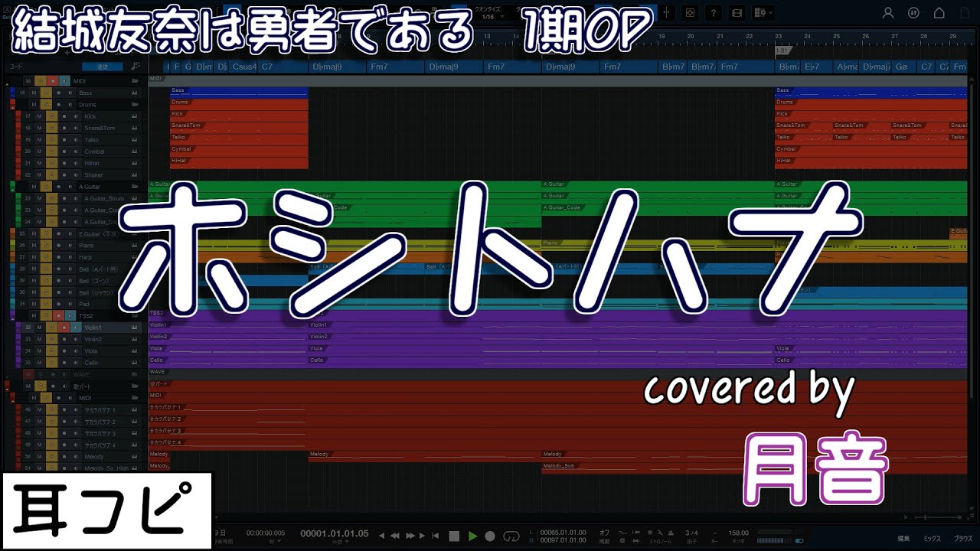Toggle the loop button in transport
The width and height of the screenshot is (980, 551).
[513, 536]
